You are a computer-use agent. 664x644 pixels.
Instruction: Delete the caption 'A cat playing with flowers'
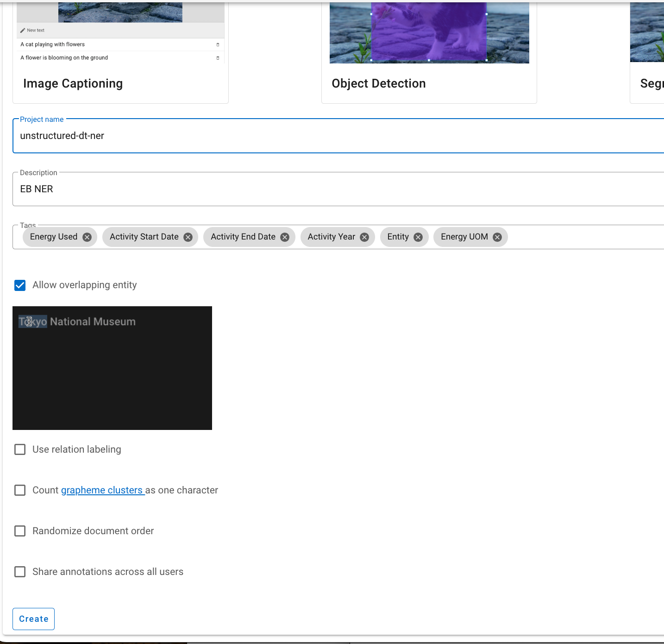pos(218,44)
